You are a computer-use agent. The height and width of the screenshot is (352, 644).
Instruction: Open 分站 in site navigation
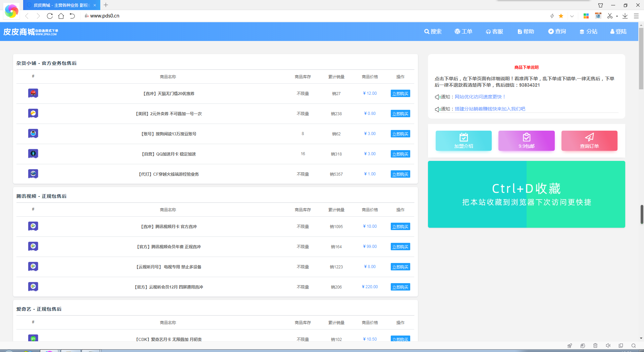coord(589,31)
